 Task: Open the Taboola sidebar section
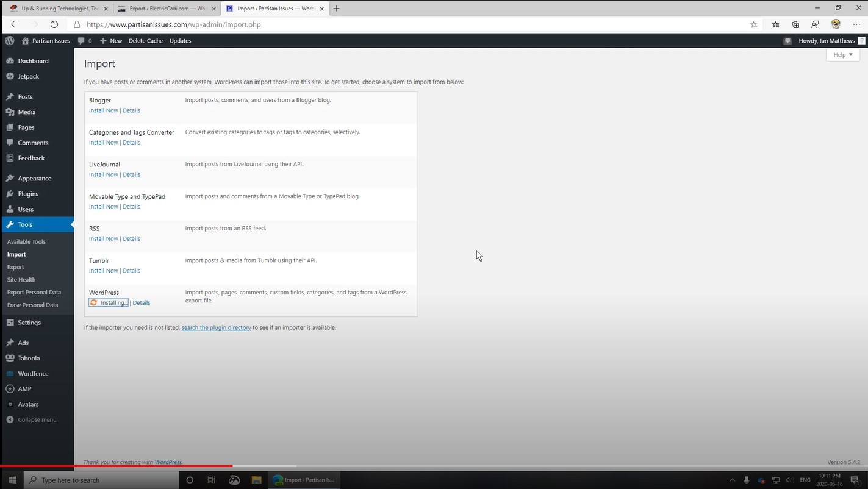tap(28, 358)
